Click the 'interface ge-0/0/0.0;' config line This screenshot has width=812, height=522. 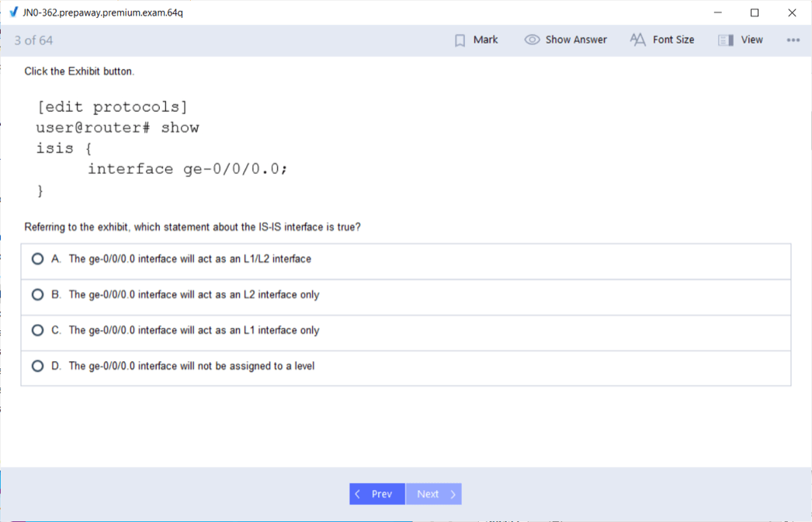coord(187,169)
